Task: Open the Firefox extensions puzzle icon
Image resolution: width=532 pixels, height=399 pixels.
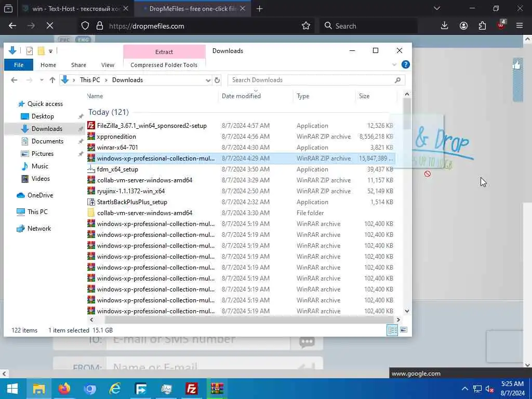Action: [482, 26]
